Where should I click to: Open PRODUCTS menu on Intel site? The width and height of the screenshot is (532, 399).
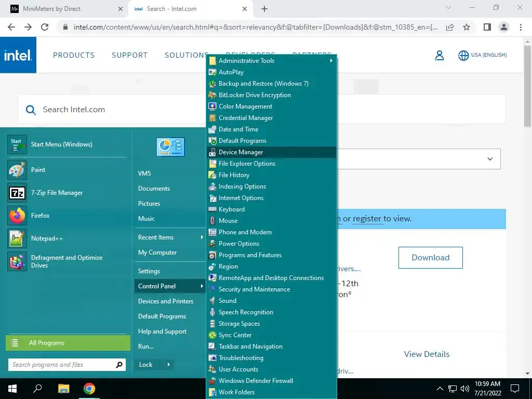point(74,55)
